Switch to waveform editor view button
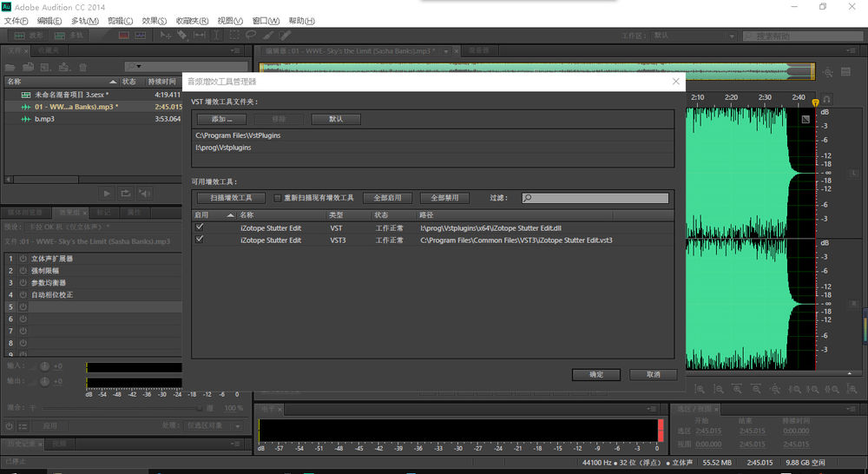 (29, 36)
